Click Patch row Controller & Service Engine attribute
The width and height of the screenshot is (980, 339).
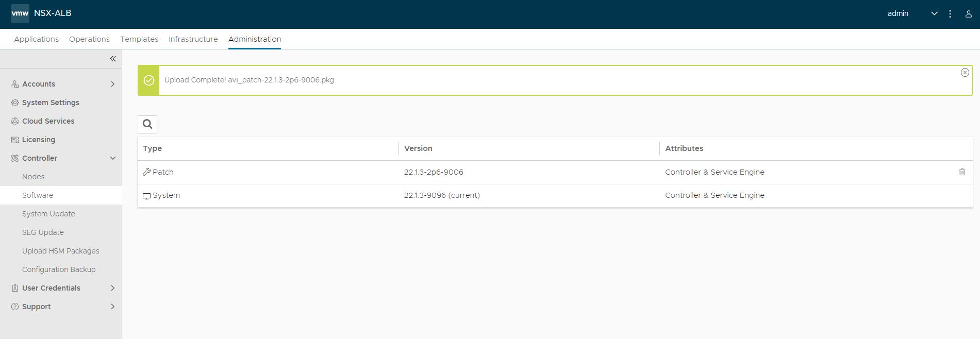point(715,172)
